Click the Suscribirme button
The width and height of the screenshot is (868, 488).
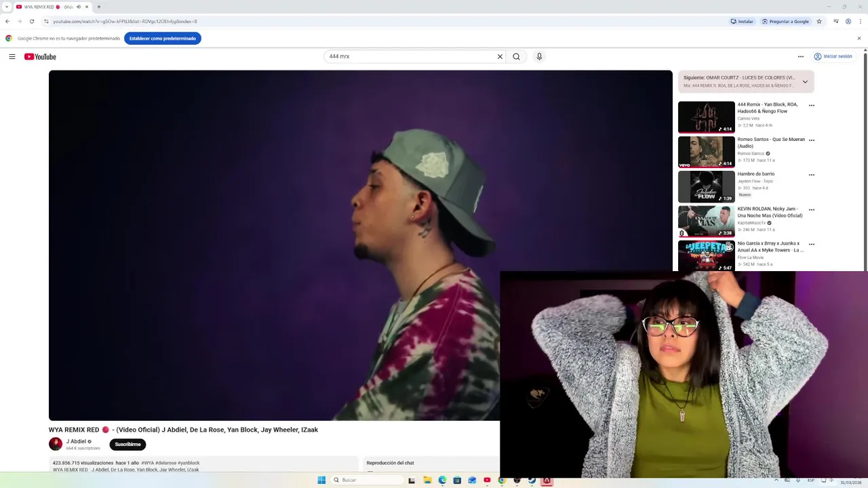point(127,445)
